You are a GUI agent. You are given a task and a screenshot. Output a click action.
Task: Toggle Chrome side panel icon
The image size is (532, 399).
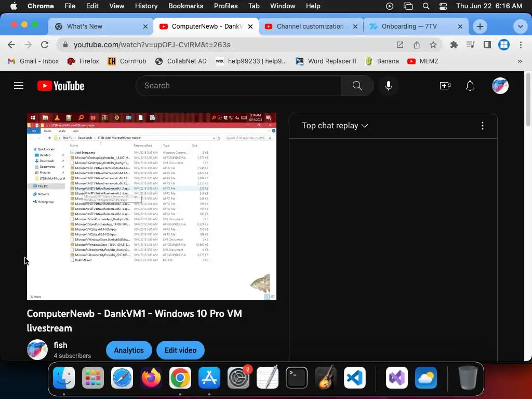click(487, 45)
